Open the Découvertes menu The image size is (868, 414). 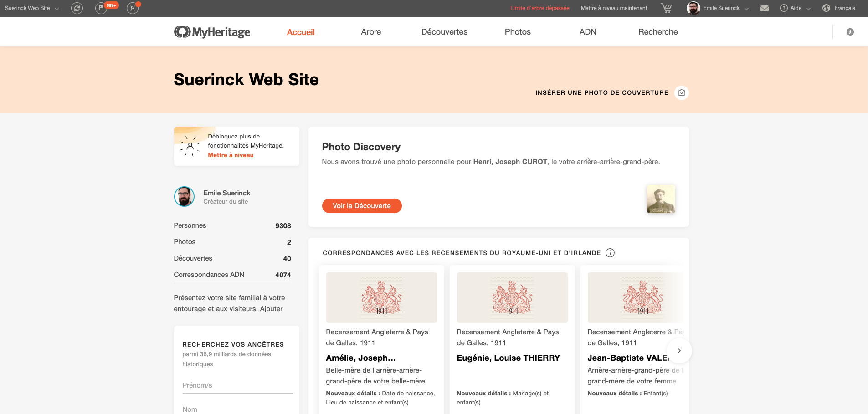[444, 32]
